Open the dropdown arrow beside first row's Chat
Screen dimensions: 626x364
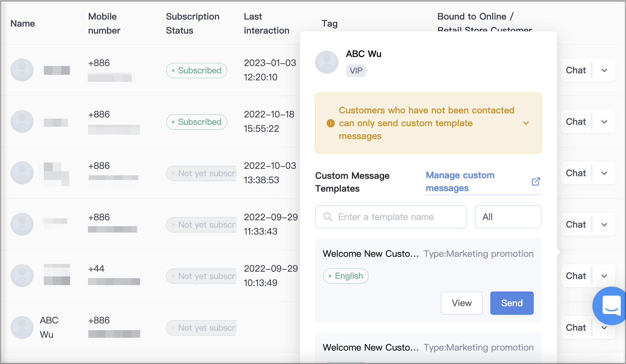coord(604,70)
